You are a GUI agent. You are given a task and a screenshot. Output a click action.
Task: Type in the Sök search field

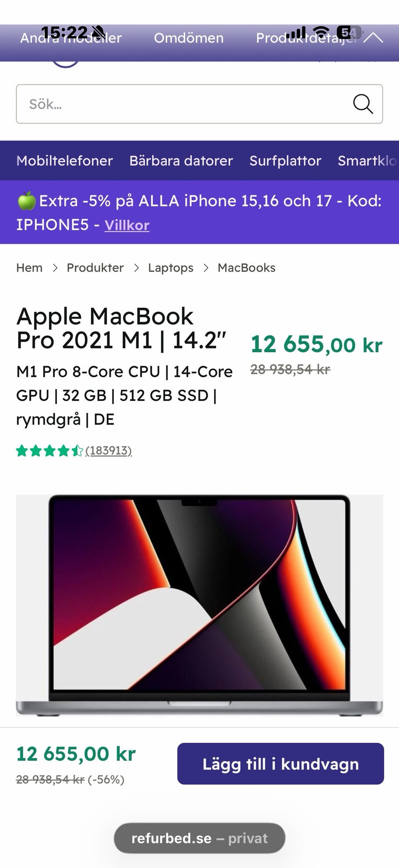point(183,104)
